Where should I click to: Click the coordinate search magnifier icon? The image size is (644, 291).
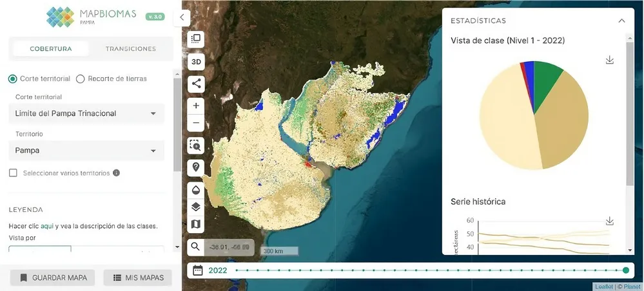196,247
